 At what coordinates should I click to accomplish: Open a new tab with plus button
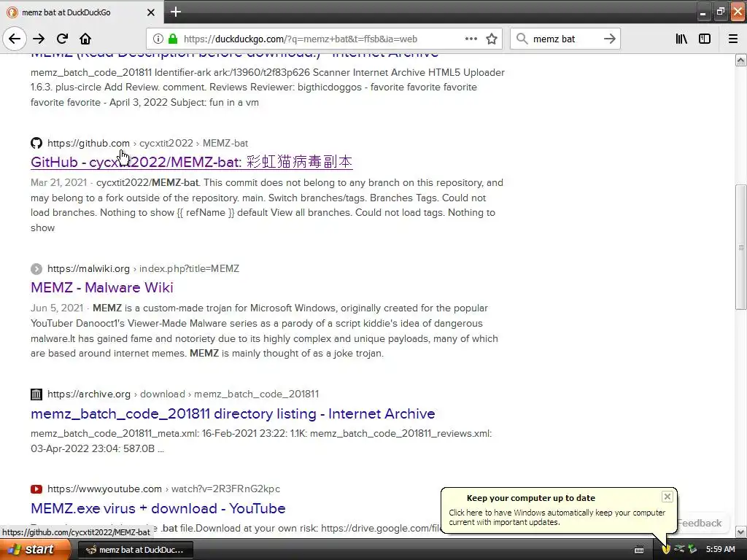coord(176,12)
